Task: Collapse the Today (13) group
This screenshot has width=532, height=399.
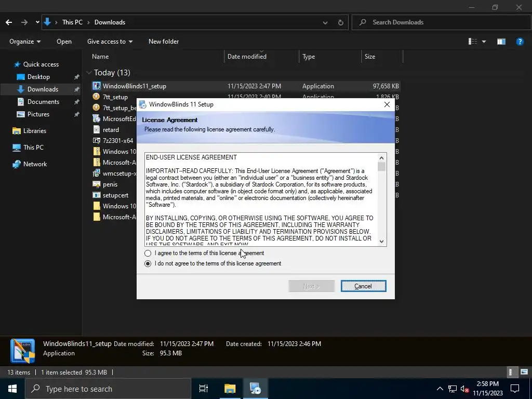Action: tap(89, 73)
